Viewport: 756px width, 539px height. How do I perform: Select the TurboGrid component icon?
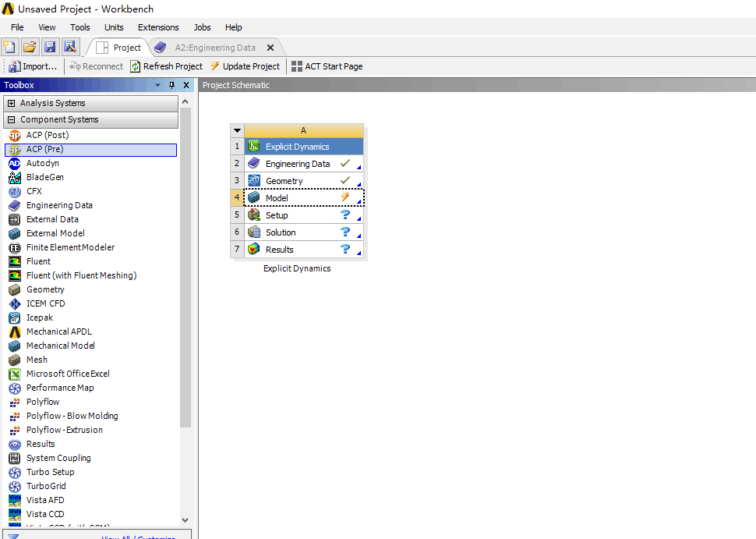coord(14,486)
